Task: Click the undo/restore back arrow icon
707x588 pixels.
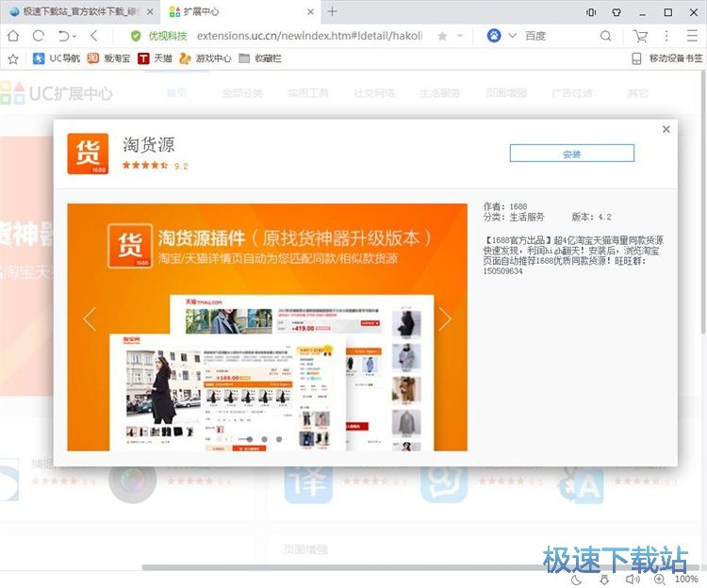Action: pos(63,36)
